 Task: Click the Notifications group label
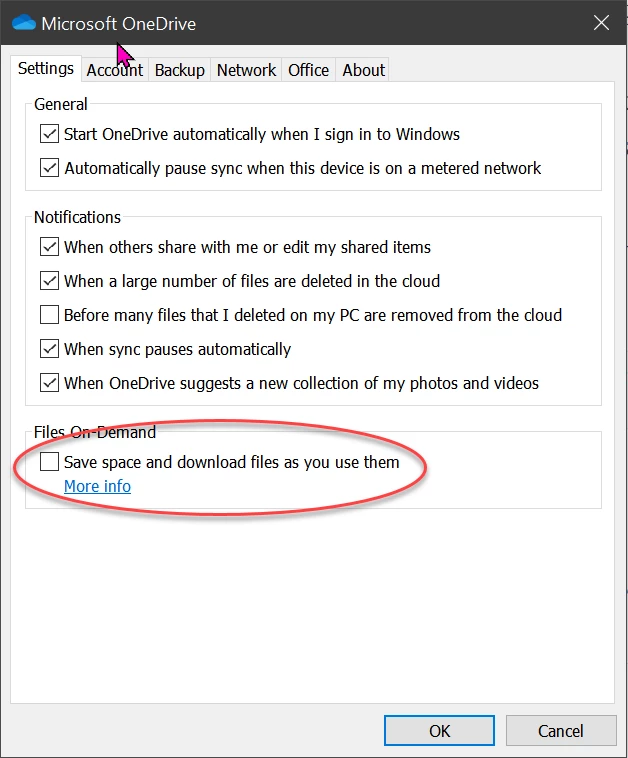[x=77, y=217]
